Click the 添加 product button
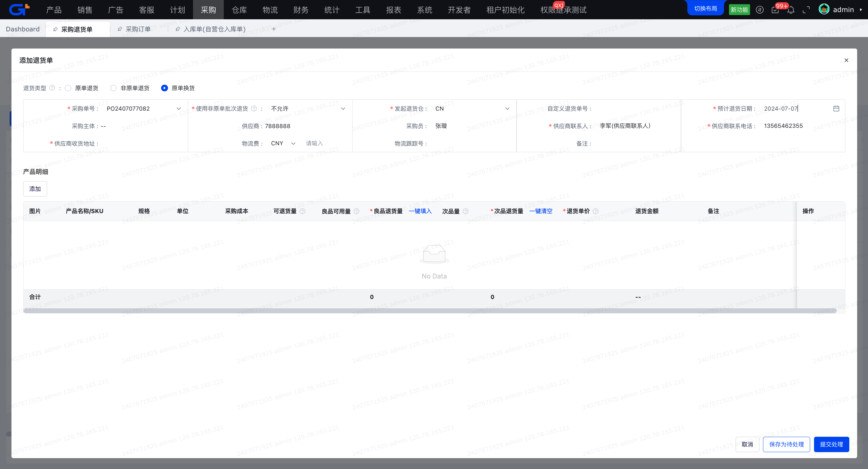This screenshot has height=469, width=868. tap(35, 189)
